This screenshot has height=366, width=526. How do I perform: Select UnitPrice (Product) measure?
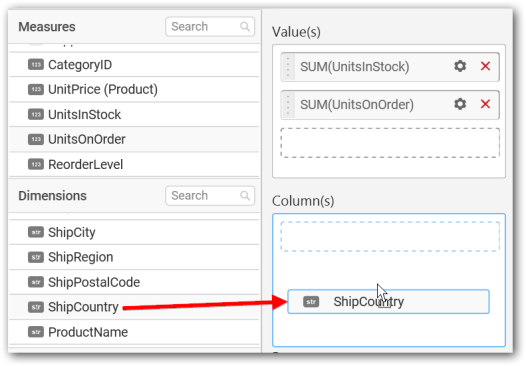134,89
